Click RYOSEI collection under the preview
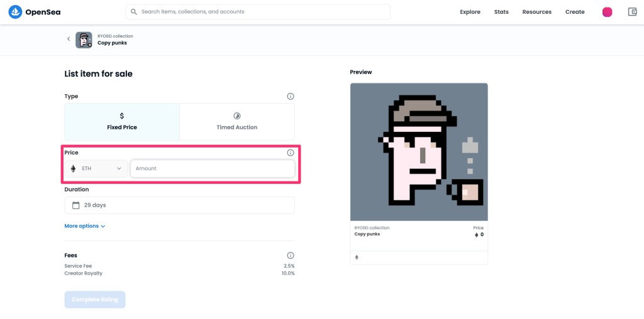The height and width of the screenshot is (319, 644). [372, 227]
